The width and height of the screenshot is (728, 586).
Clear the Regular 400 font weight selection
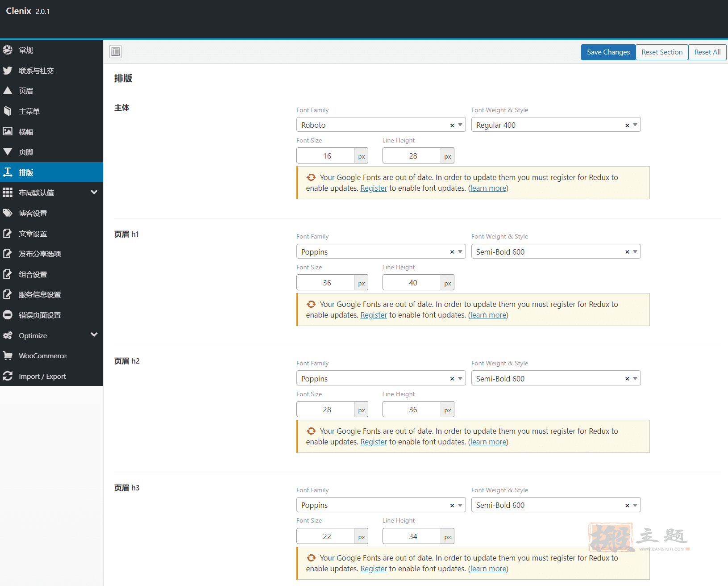tap(627, 125)
